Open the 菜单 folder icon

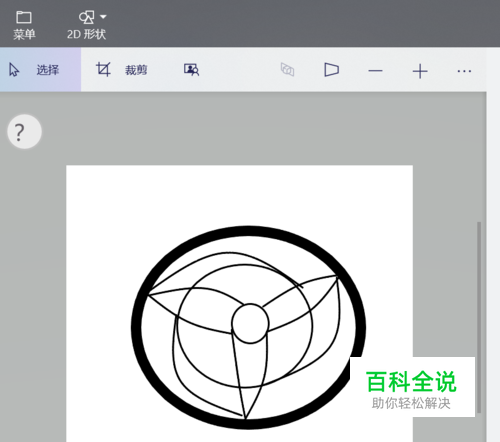pos(24,17)
